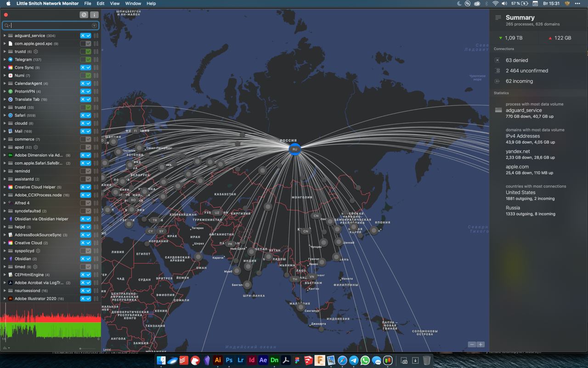Toggle allow/deny switch for ProtonVPN
The image size is (588, 368).
click(85, 92)
